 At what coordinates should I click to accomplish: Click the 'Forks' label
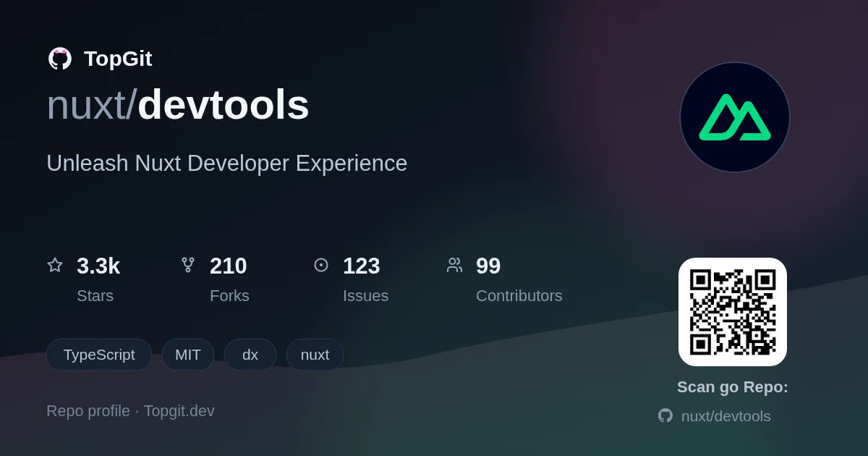pyautogui.click(x=229, y=296)
